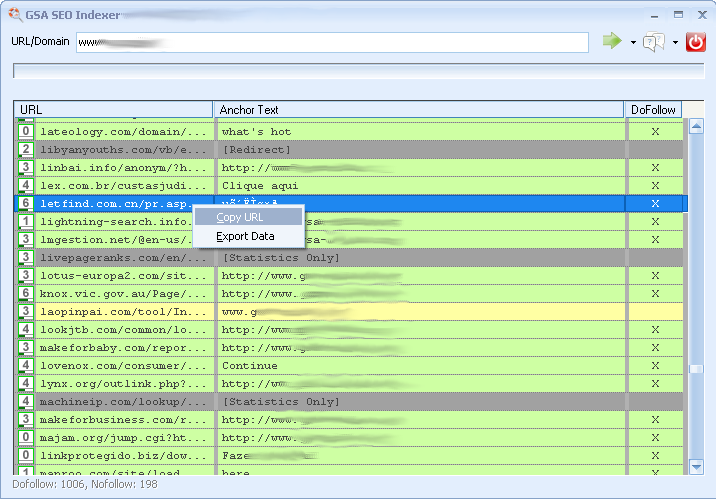This screenshot has width=716, height=499.
Task: Sort by Anchor Text column header
Action: 419,110
